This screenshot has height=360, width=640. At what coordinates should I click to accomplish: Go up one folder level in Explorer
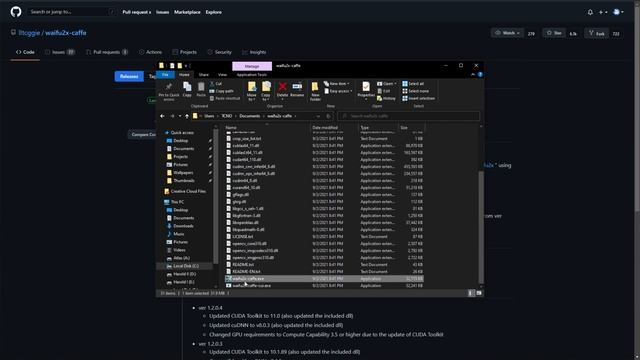[187, 116]
